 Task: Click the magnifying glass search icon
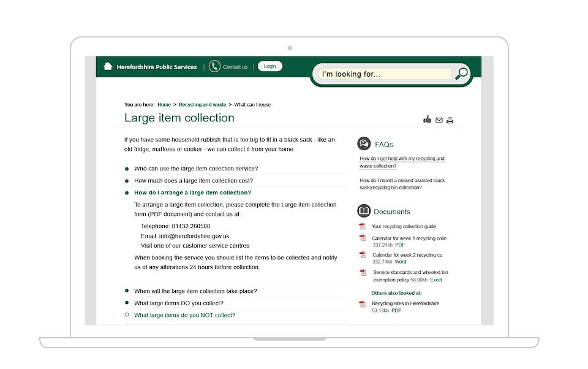pyautogui.click(x=462, y=73)
